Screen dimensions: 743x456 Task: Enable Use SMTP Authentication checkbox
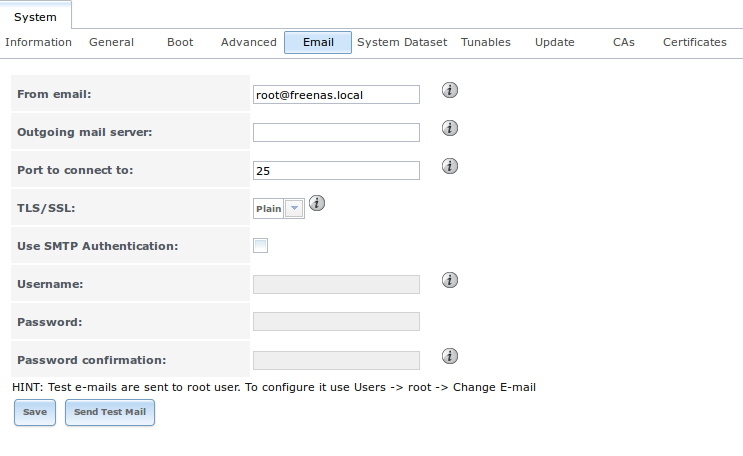pyautogui.click(x=261, y=246)
